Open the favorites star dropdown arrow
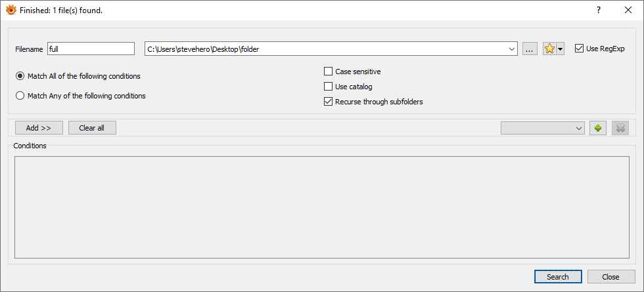Viewport: 644px width, 292px height. [x=561, y=49]
